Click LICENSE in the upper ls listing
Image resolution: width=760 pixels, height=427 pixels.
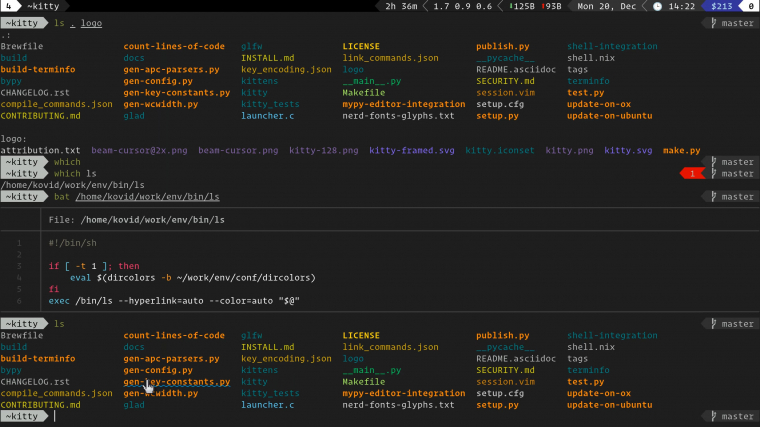click(x=361, y=46)
